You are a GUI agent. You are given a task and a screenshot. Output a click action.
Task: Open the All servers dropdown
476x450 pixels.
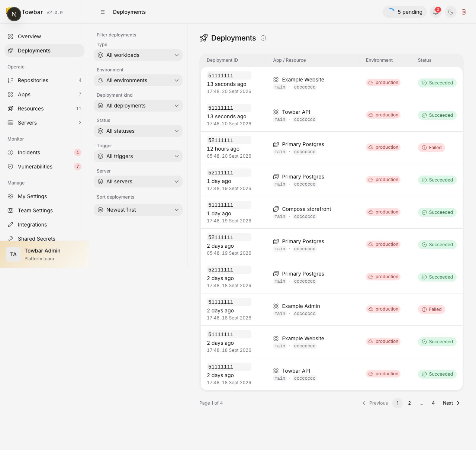pyautogui.click(x=138, y=181)
